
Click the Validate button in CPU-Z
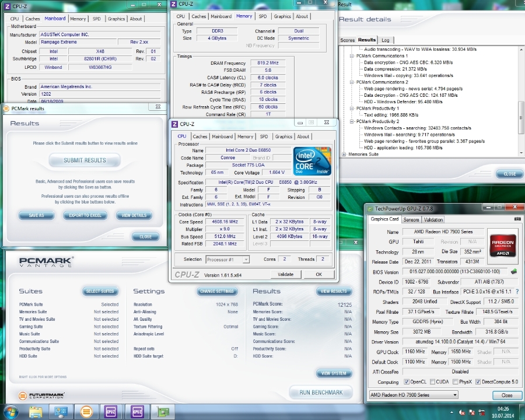point(285,274)
